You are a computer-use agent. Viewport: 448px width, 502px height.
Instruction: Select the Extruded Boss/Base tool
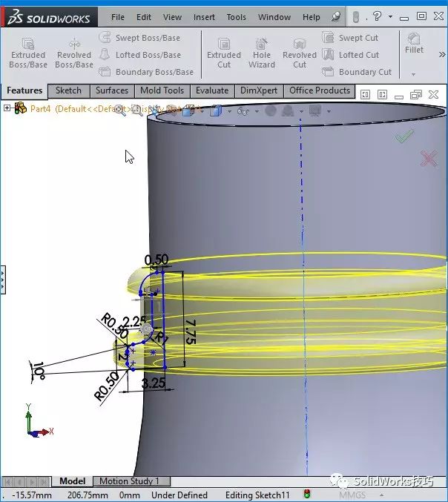tap(28, 53)
